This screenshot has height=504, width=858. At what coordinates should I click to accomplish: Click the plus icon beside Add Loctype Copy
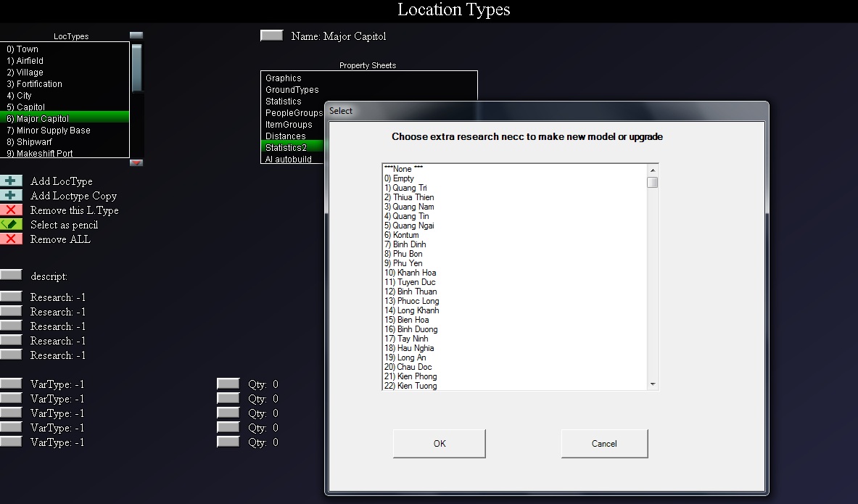[11, 195]
